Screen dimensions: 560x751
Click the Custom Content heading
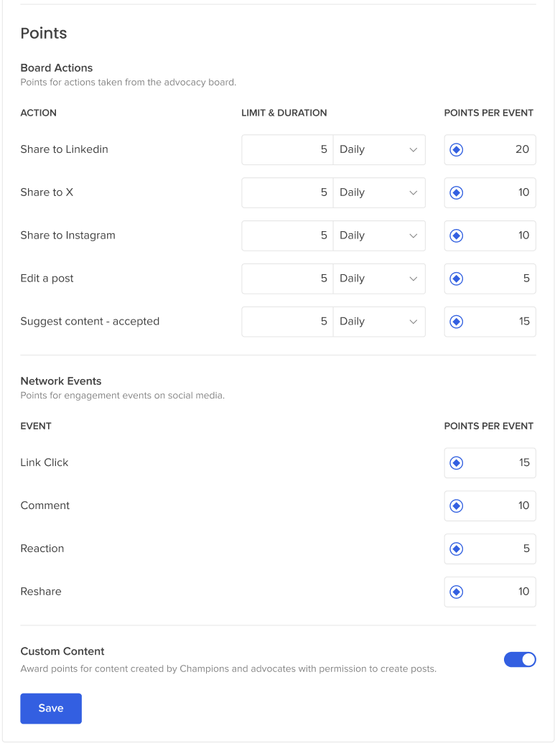62,651
